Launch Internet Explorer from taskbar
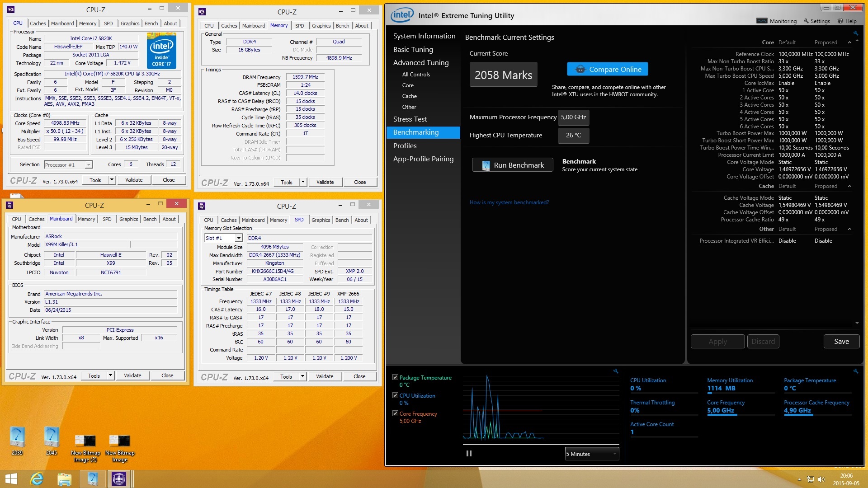This screenshot has width=868, height=488. (37, 479)
